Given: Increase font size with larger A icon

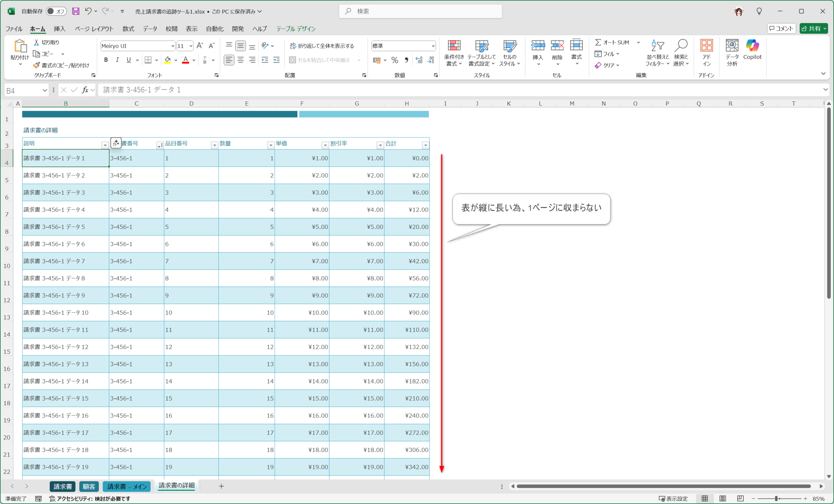Looking at the screenshot, I should tap(200, 46).
